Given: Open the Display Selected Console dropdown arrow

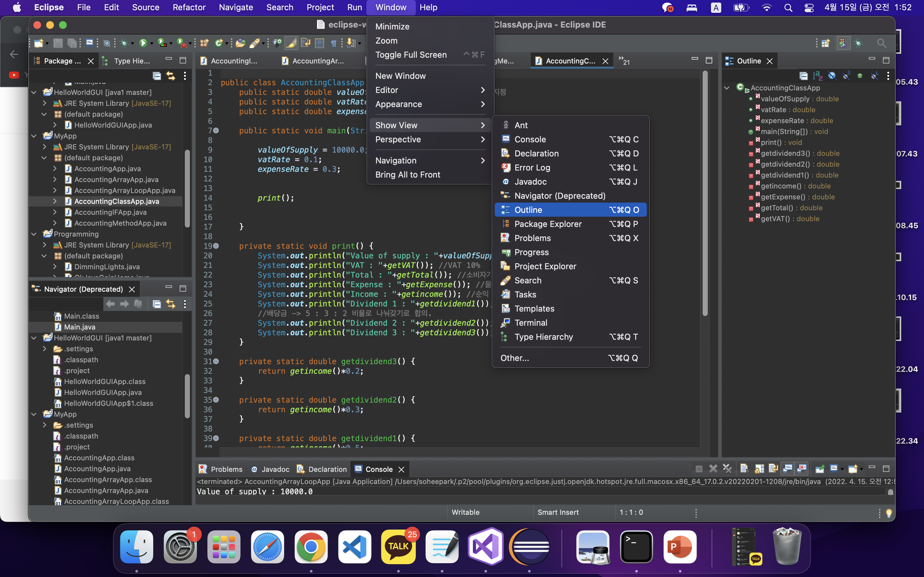Looking at the screenshot, I should [x=842, y=469].
